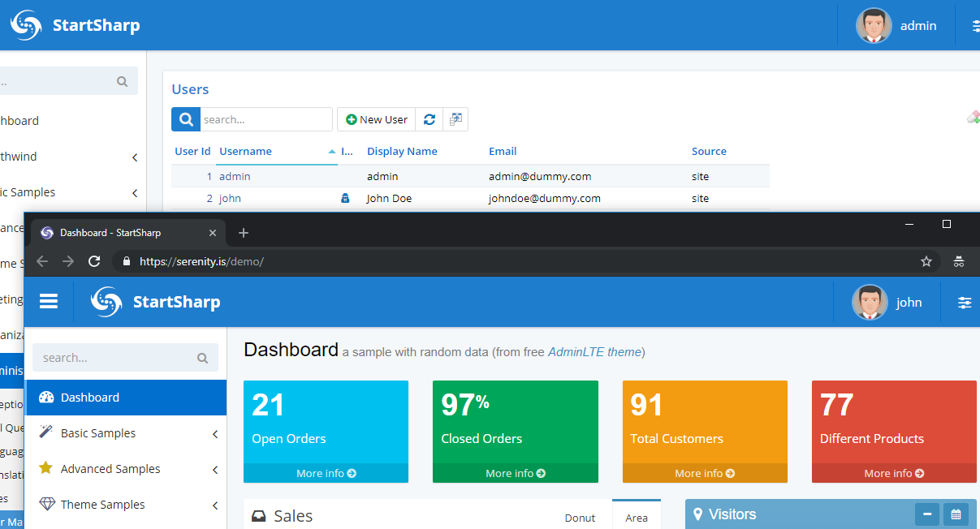Switch to the Area tab in Sales
This screenshot has width=980, height=529.
coord(637,518)
